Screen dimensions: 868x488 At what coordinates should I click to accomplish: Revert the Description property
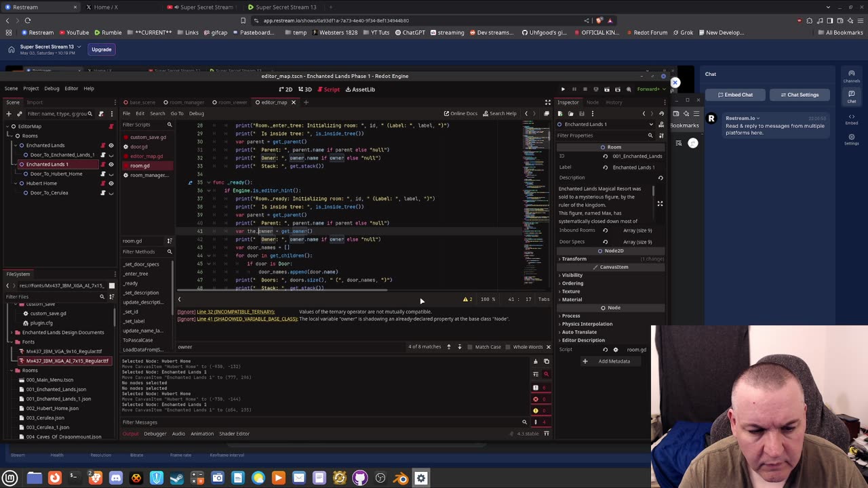click(660, 178)
